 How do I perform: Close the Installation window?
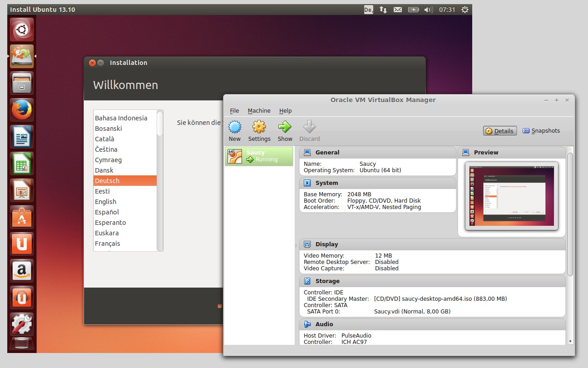click(x=92, y=63)
